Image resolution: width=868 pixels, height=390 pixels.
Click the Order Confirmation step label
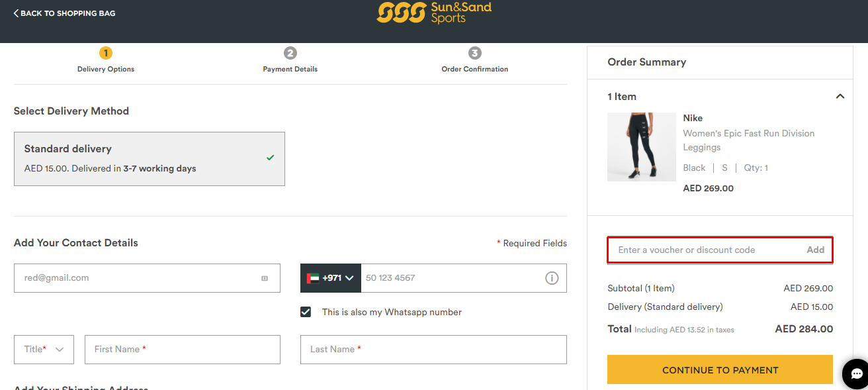[x=475, y=69]
